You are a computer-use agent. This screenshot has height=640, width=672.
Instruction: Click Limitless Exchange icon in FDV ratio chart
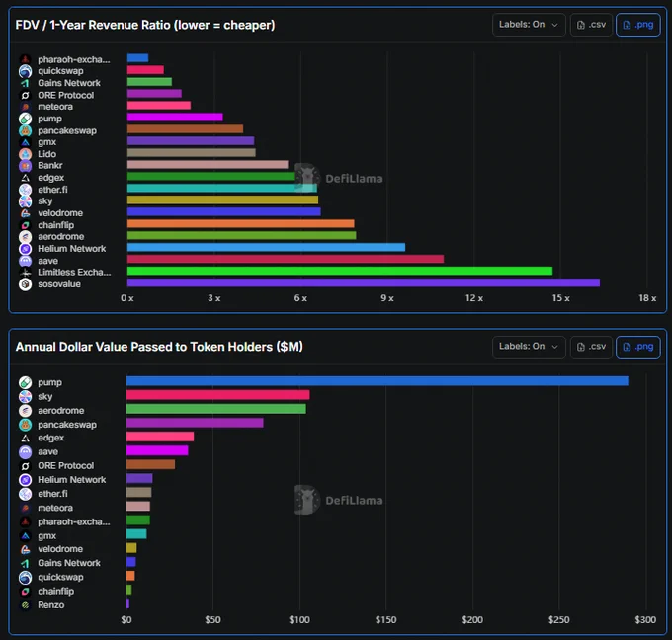coord(26,273)
